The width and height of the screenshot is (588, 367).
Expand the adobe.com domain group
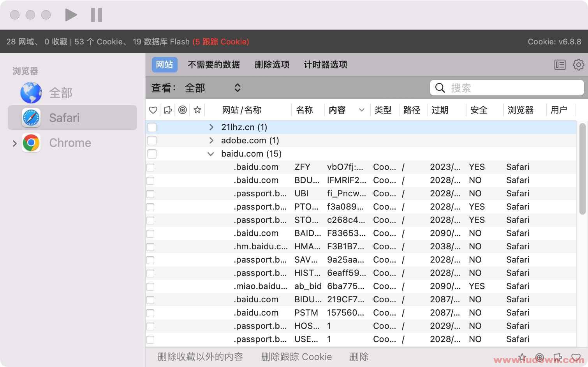click(x=211, y=140)
